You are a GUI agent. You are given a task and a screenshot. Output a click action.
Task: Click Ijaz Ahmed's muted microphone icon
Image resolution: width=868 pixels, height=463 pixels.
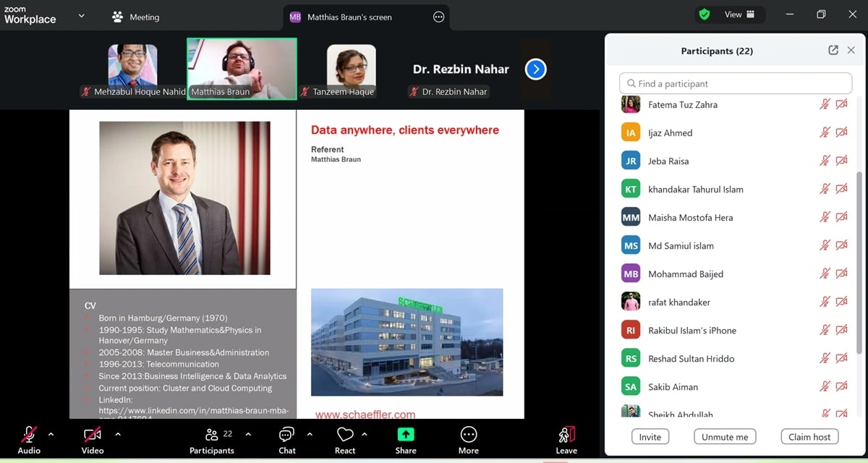(x=825, y=132)
